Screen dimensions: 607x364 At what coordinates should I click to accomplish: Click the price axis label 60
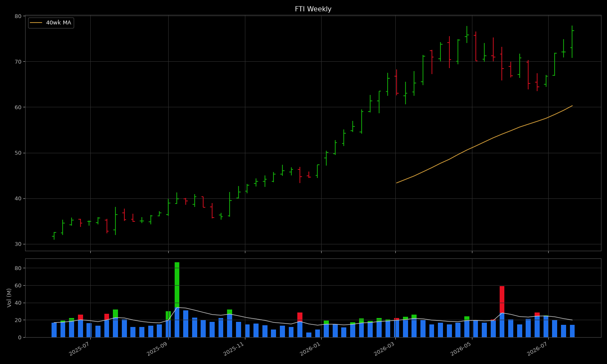point(18,107)
